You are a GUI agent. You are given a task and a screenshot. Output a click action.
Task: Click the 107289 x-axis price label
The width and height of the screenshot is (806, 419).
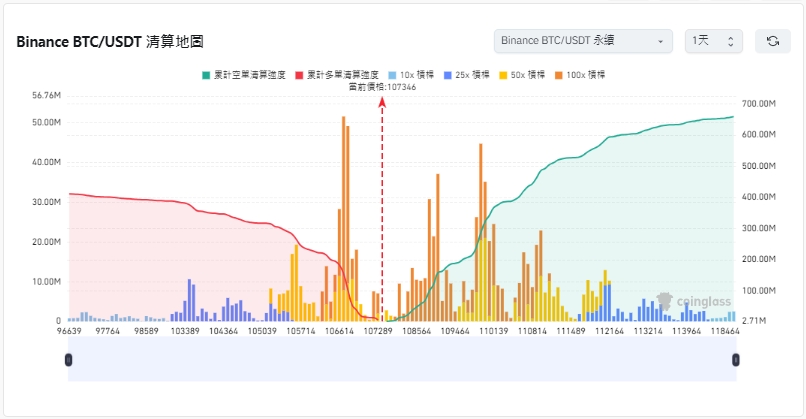point(378,331)
